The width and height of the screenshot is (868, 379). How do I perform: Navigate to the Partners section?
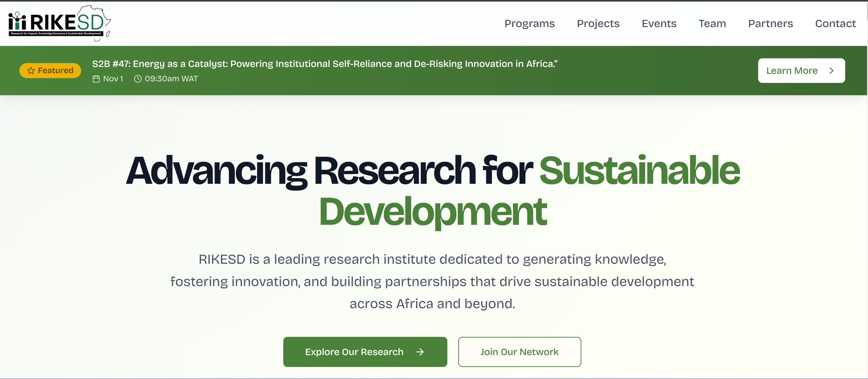(770, 24)
